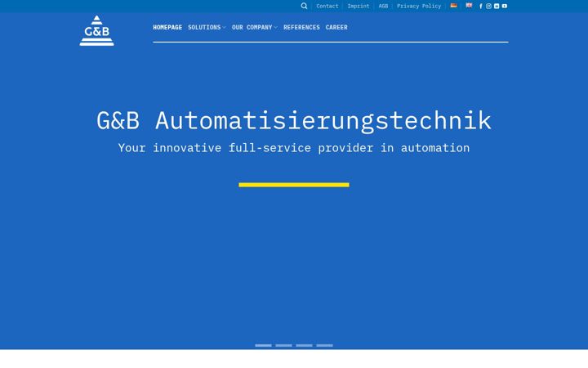The width and height of the screenshot is (588, 368).
Task: Open the YouTube channel icon
Action: pos(505,6)
